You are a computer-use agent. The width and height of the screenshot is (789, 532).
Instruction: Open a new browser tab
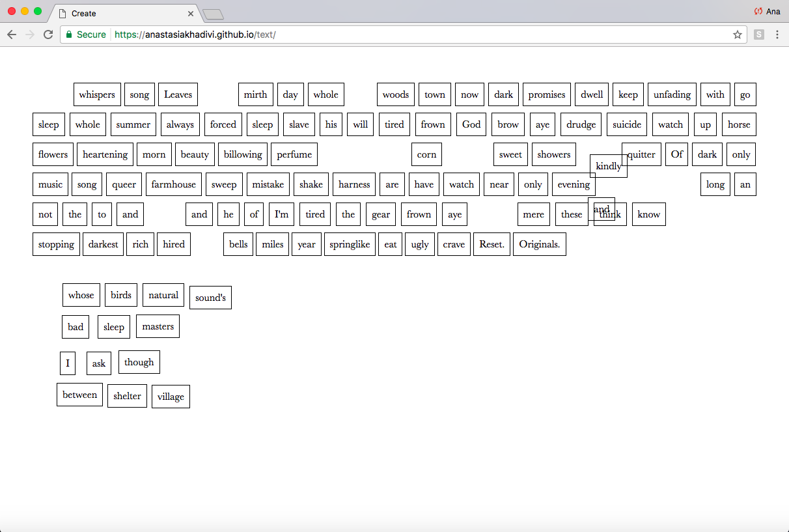point(213,14)
